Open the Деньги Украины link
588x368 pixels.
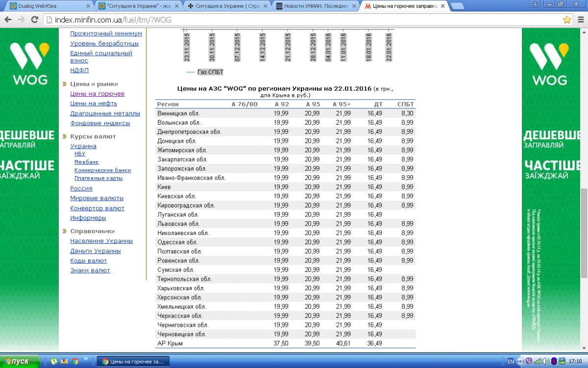(96, 251)
